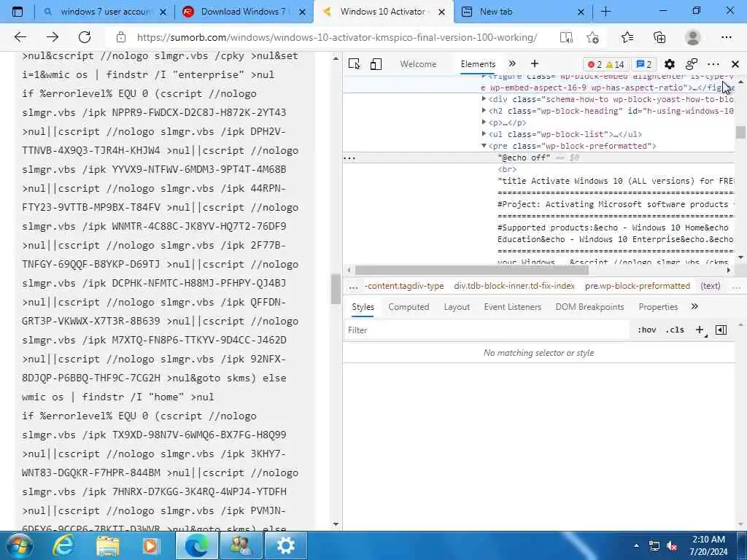Toggle the computed styles sidebar icon
The width and height of the screenshot is (747, 560).
721,330
